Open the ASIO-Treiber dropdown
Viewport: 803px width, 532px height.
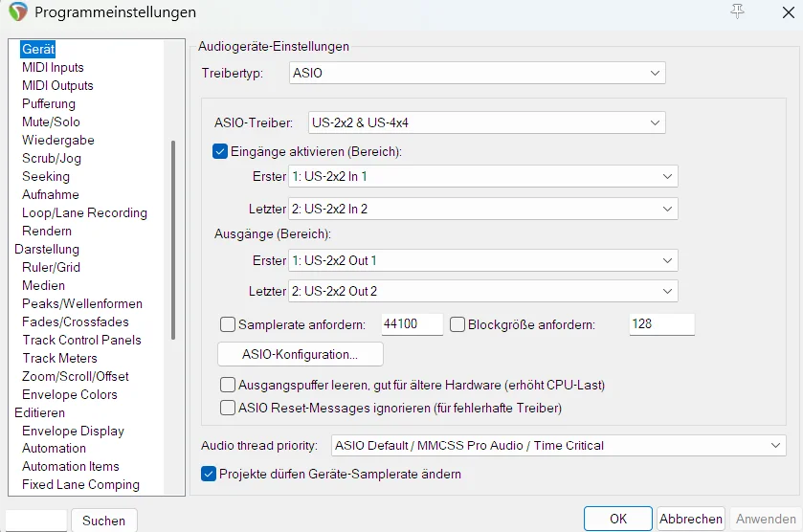pyautogui.click(x=486, y=122)
